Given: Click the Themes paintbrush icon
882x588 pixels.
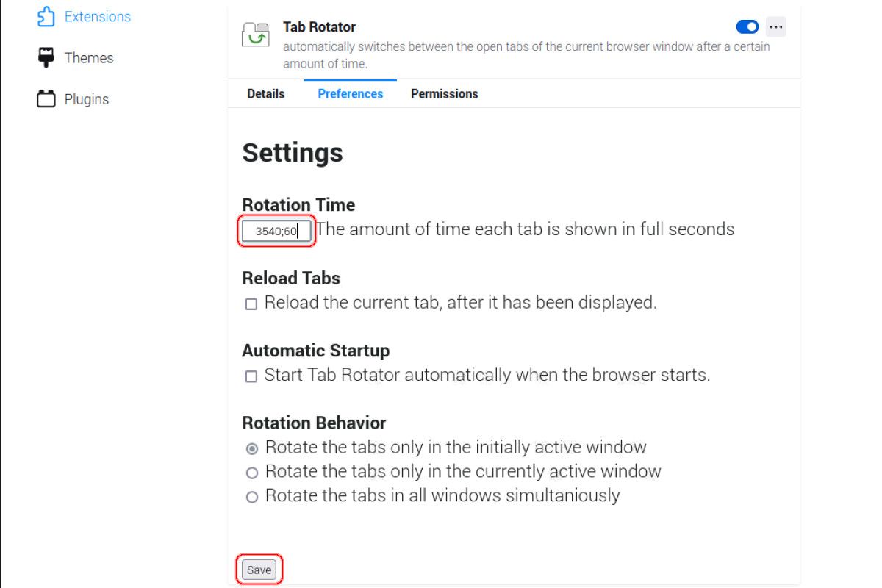Looking at the screenshot, I should 46,58.
